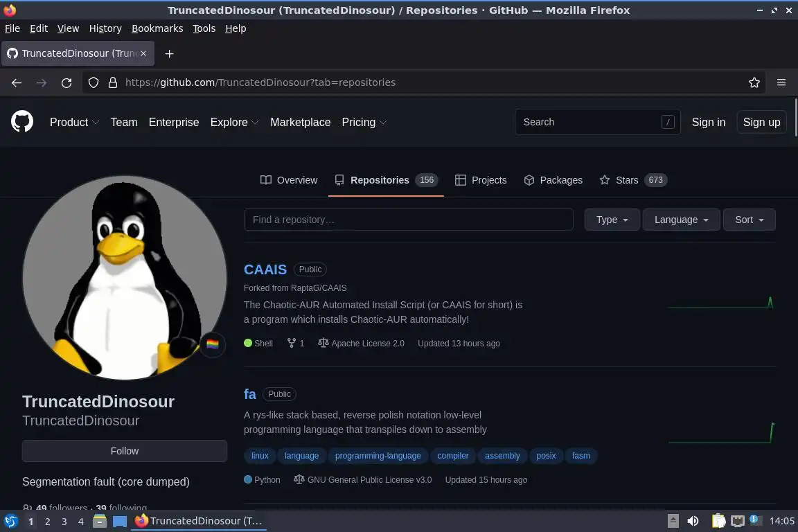Expand the Pricing dropdown menu
798x532 pixels.
point(364,122)
